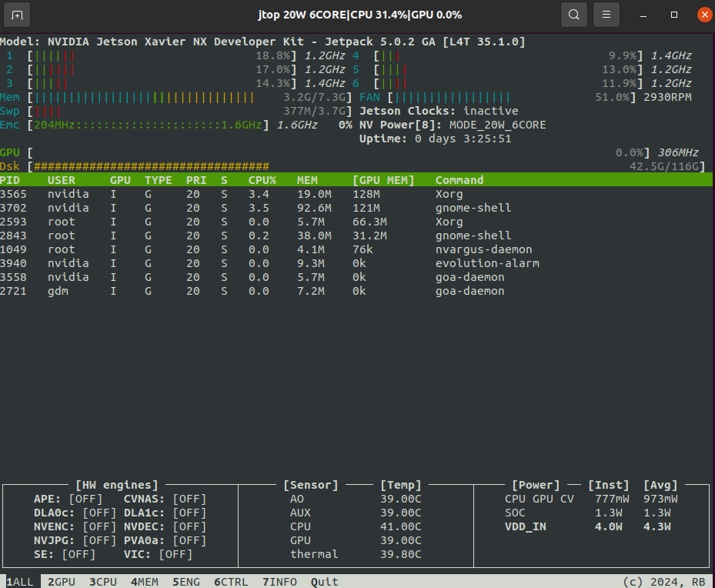This screenshot has width=715, height=588.
Task: Click the CVNAS: [OFF] engine status
Action: [x=165, y=499]
